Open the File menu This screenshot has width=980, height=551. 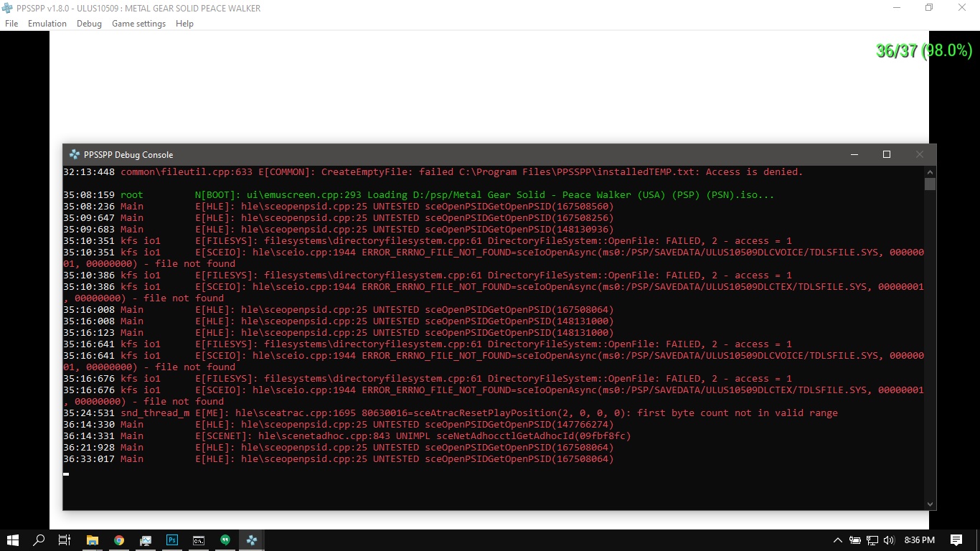pyautogui.click(x=11, y=24)
